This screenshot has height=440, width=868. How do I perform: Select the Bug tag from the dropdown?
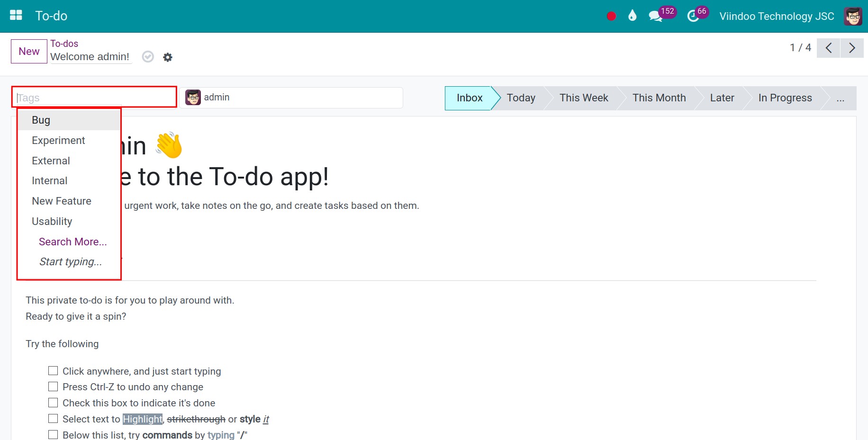click(41, 120)
